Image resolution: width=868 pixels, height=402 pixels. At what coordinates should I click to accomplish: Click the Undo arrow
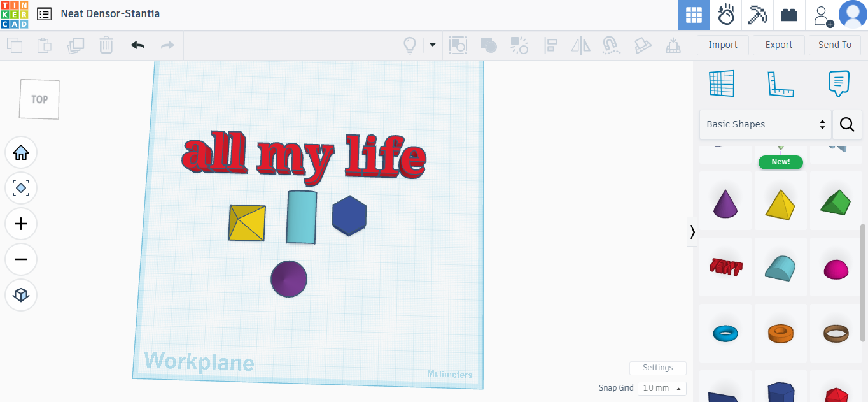(138, 45)
